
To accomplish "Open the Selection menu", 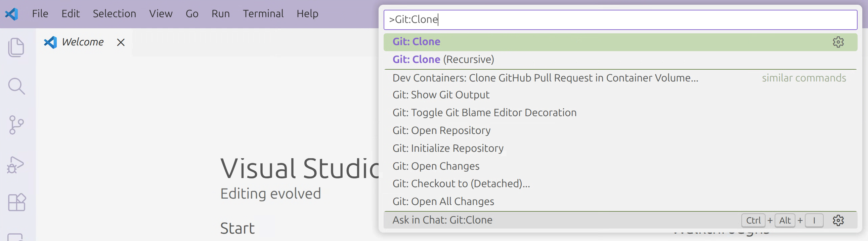I will pos(114,14).
